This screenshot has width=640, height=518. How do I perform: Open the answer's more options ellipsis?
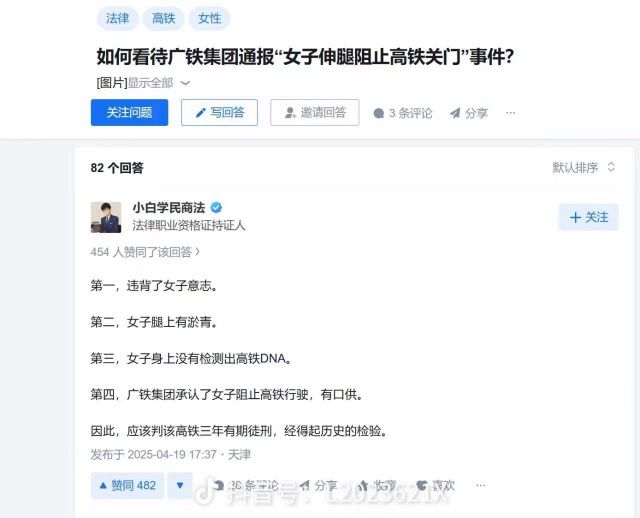(x=480, y=485)
